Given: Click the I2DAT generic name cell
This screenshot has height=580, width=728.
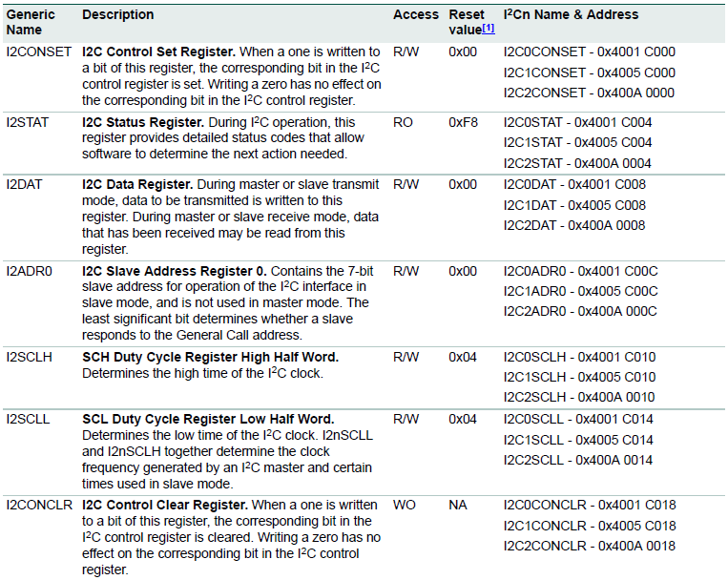Looking at the screenshot, I should click(27, 184).
